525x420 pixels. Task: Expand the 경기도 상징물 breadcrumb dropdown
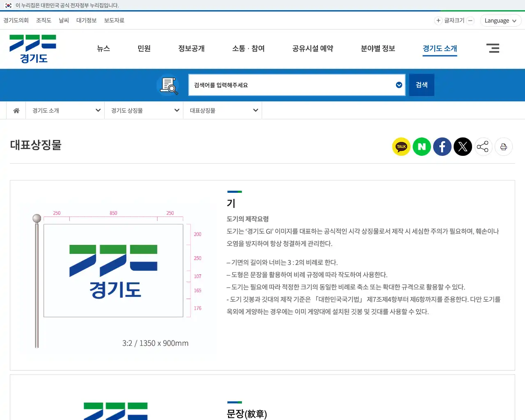144,110
